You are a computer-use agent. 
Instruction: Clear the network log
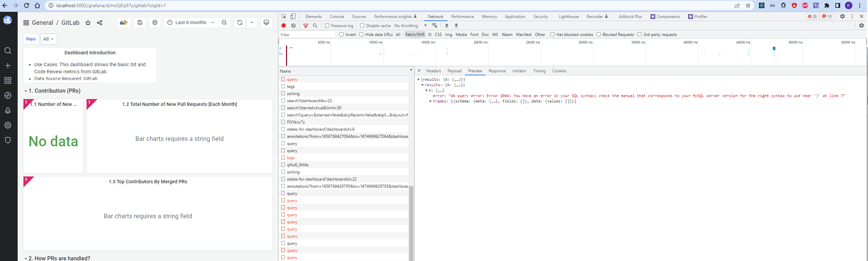tap(293, 25)
